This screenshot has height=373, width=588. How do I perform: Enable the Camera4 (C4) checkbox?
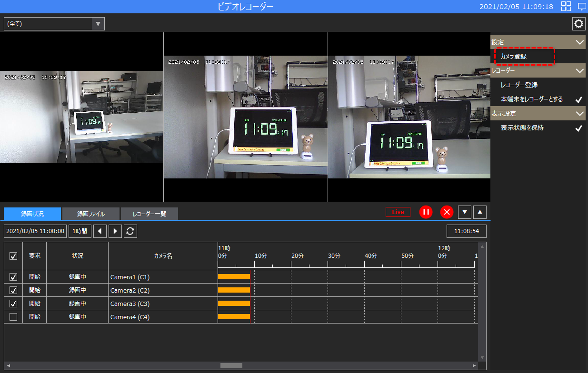13,316
